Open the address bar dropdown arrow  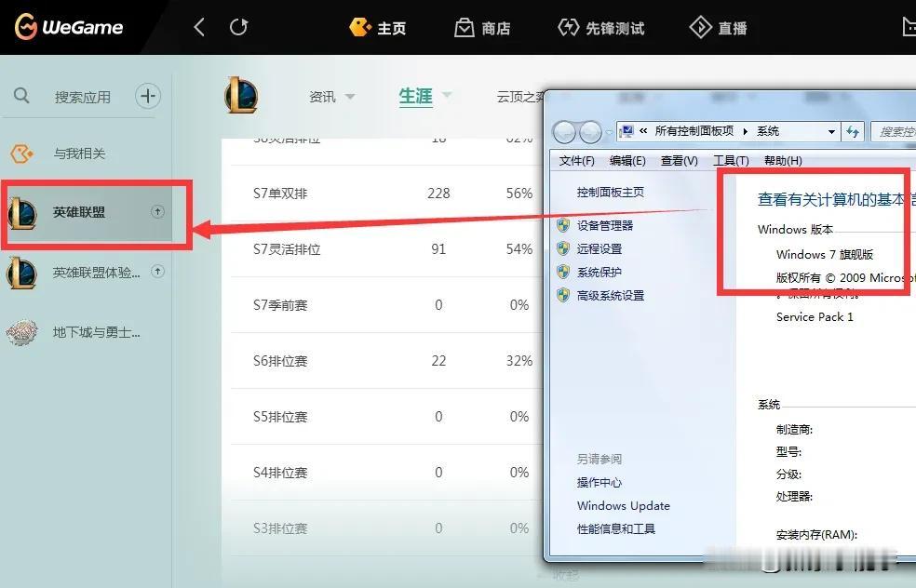(x=831, y=131)
